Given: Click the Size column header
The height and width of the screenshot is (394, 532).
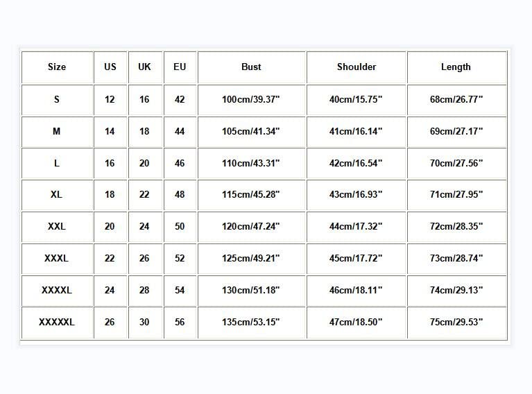Looking at the screenshot, I should pyautogui.click(x=57, y=67).
